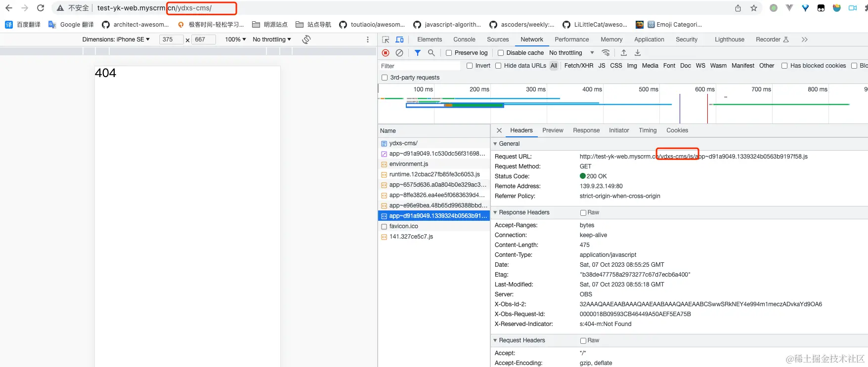The height and width of the screenshot is (367, 868).
Task: Click the import HAR upload icon
Action: (624, 53)
